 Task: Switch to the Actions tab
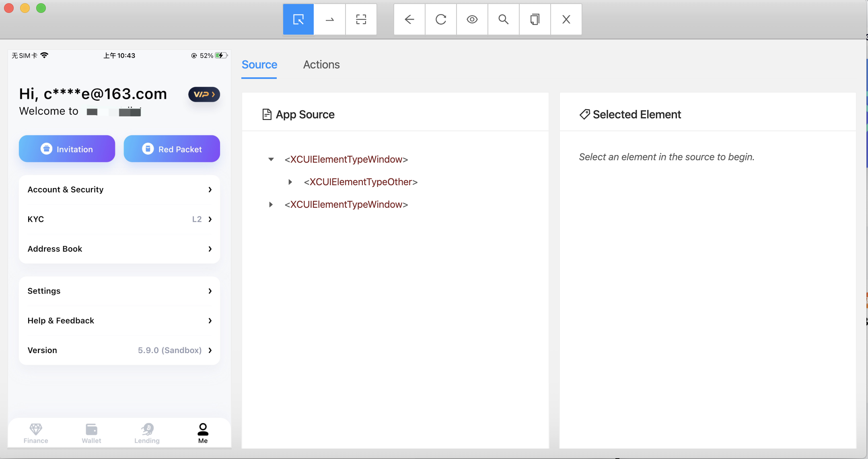tap(321, 64)
